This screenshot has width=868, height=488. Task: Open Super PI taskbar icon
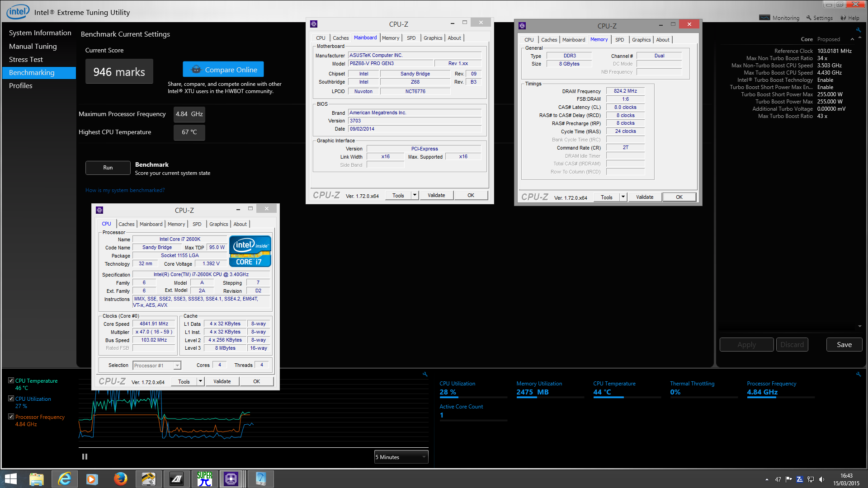point(204,479)
